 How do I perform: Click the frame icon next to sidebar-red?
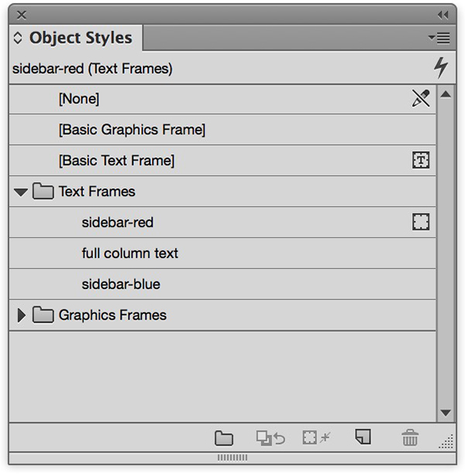click(421, 222)
